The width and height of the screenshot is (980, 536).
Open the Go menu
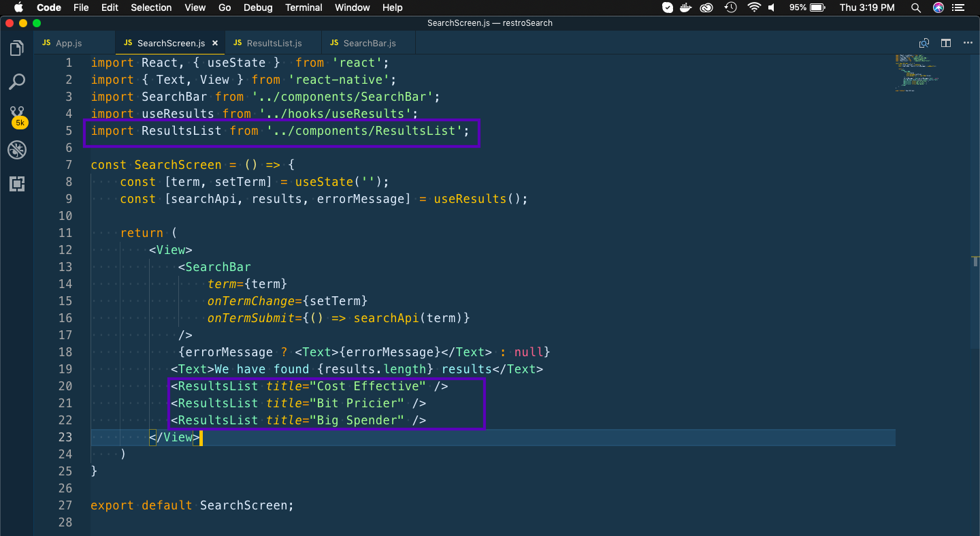pos(225,7)
